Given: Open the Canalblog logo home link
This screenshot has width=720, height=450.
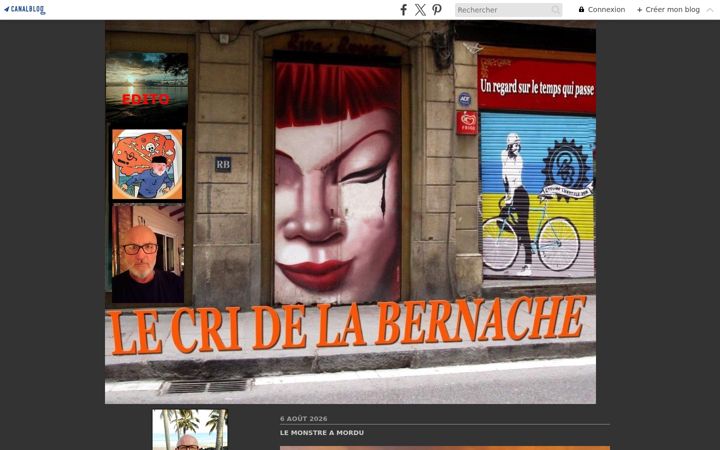Looking at the screenshot, I should point(25,10).
